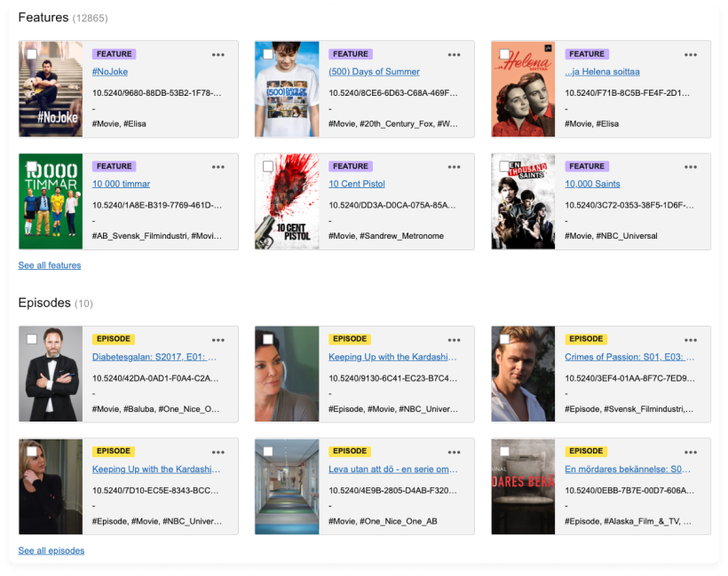728x576 pixels.
Task: Click tags '#Movie, #NBC_Universal' on 10,000 Saints
Action: point(611,236)
